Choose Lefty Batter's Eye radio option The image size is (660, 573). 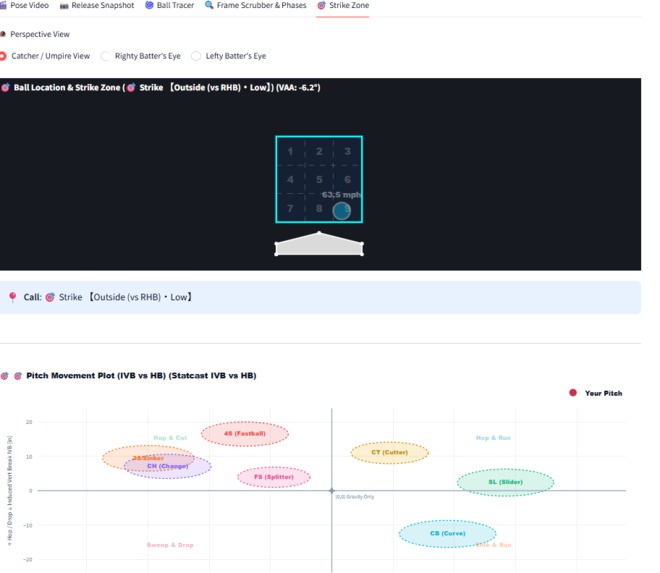tap(229, 56)
